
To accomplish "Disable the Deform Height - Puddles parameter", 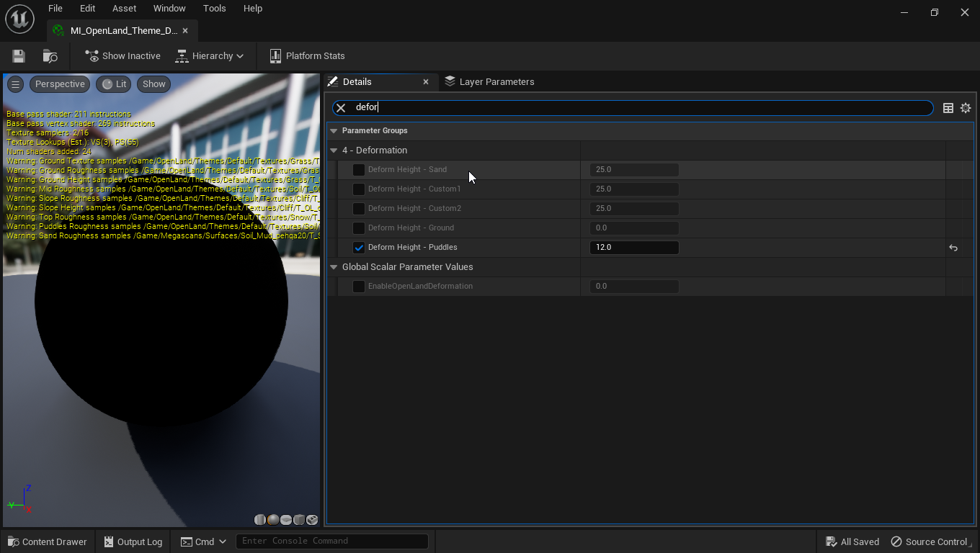I will coord(358,247).
